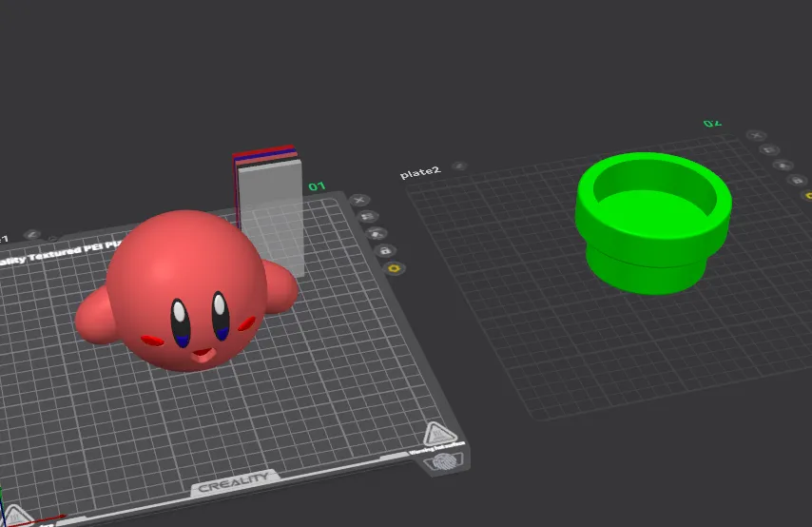Remove plate 01 with its X icon

click(359, 200)
